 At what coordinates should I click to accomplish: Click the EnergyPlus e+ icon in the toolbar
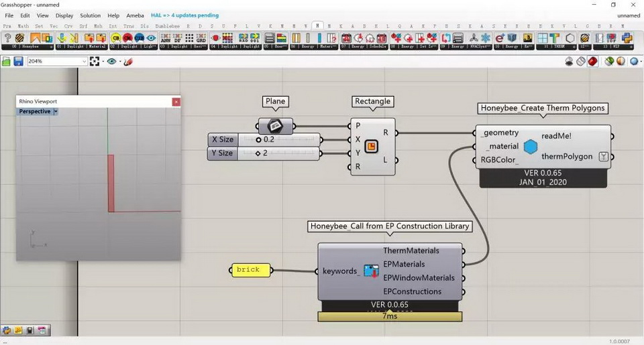(499, 39)
